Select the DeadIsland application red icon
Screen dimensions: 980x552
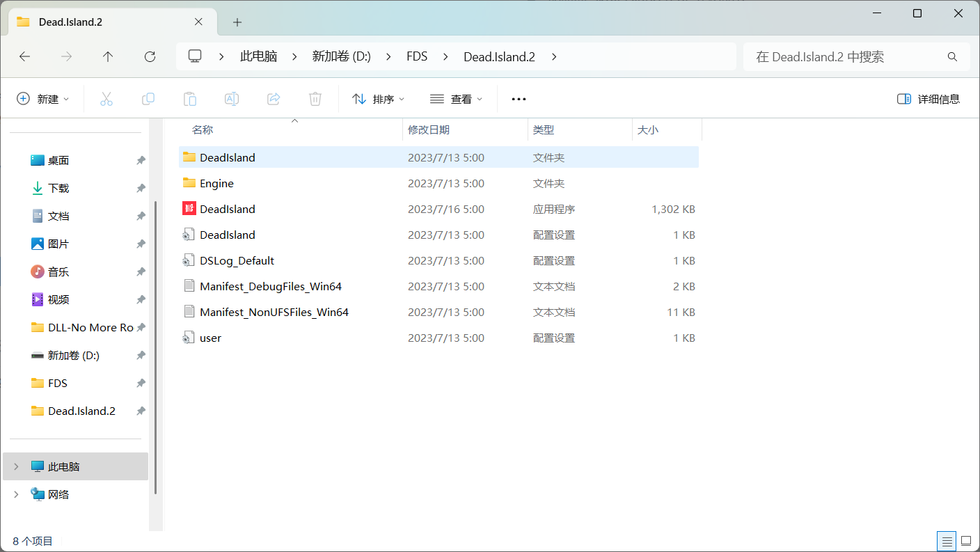(x=189, y=208)
